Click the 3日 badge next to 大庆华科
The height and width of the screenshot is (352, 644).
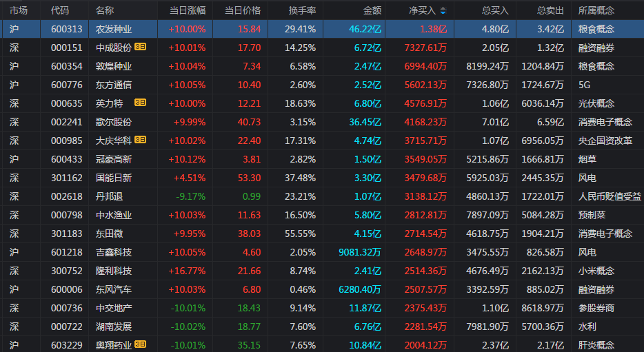(140, 140)
